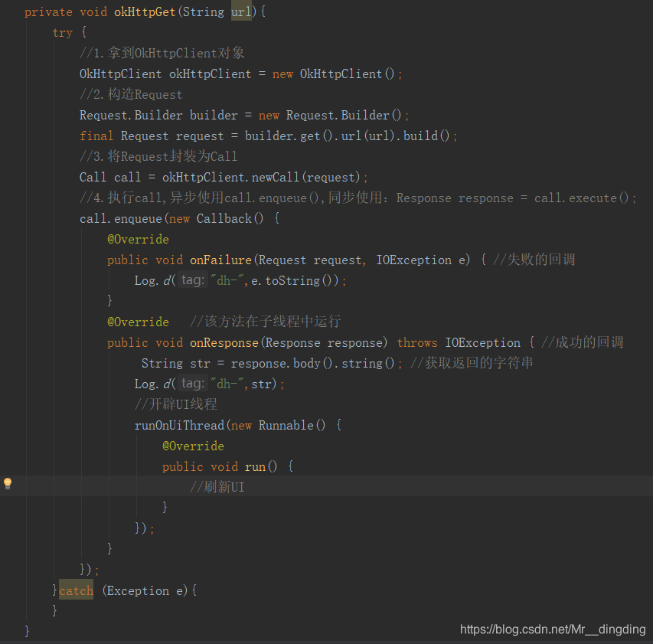
Task: Click the throws keyword
Action: pos(417,342)
